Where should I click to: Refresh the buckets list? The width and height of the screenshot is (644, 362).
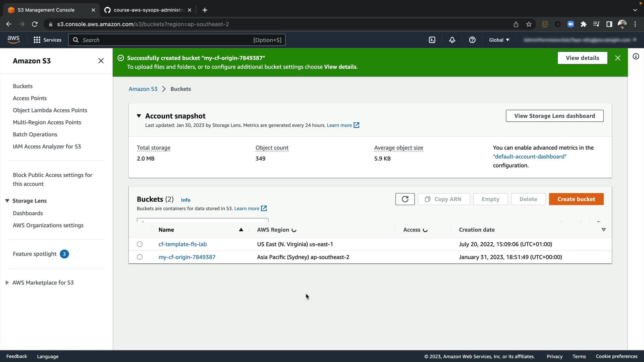point(405,199)
